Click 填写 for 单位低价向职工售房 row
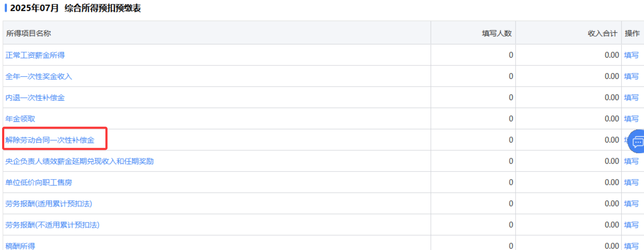 pyautogui.click(x=631, y=183)
